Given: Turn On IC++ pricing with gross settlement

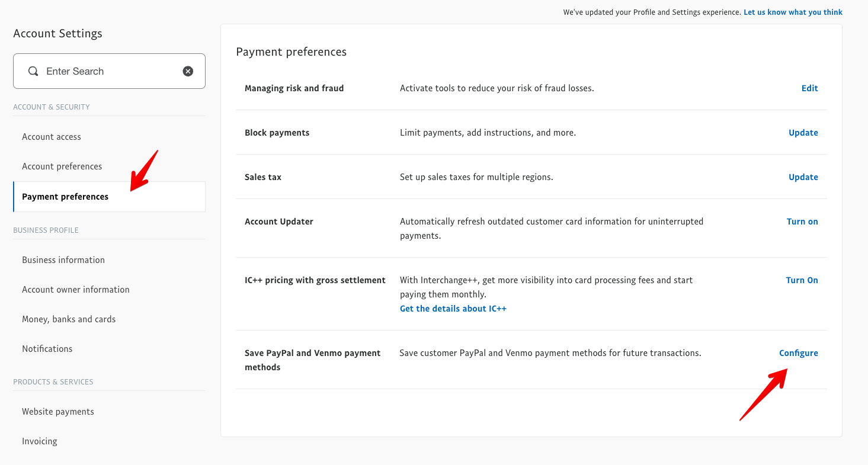Looking at the screenshot, I should click(802, 280).
